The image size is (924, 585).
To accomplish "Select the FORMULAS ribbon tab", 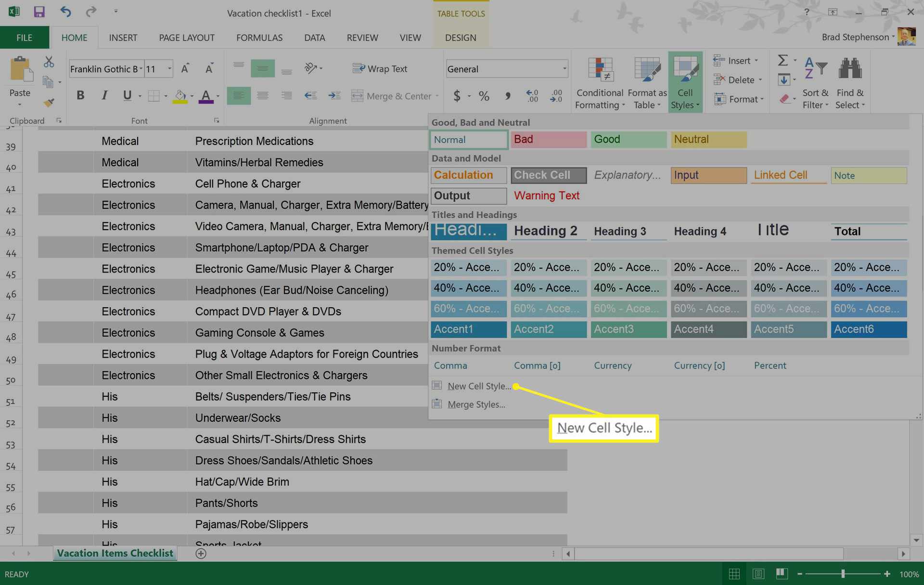I will point(259,37).
